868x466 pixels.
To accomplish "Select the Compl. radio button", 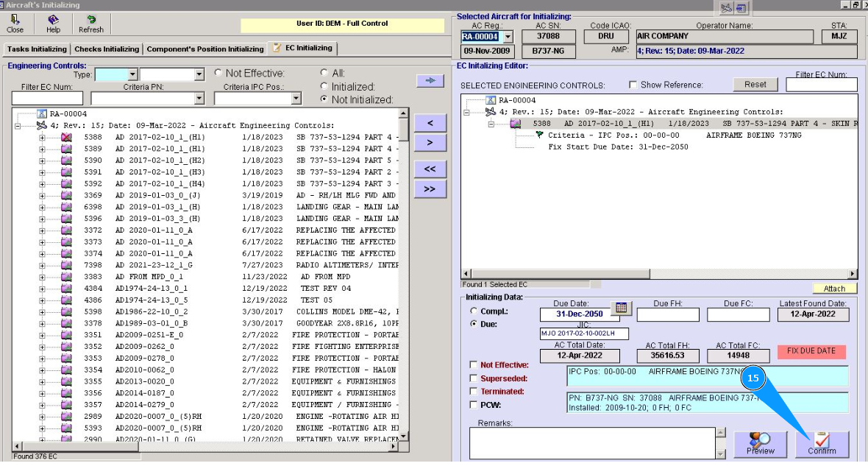I will 474,311.
